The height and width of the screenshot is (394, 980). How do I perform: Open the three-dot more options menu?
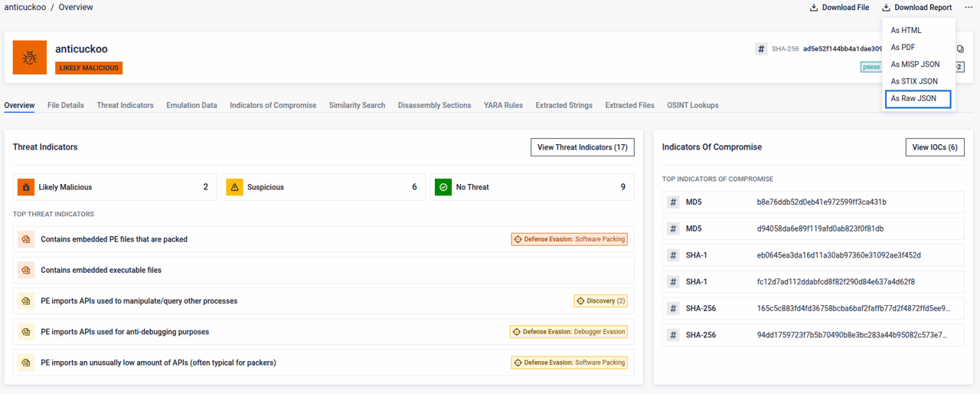pos(969,8)
